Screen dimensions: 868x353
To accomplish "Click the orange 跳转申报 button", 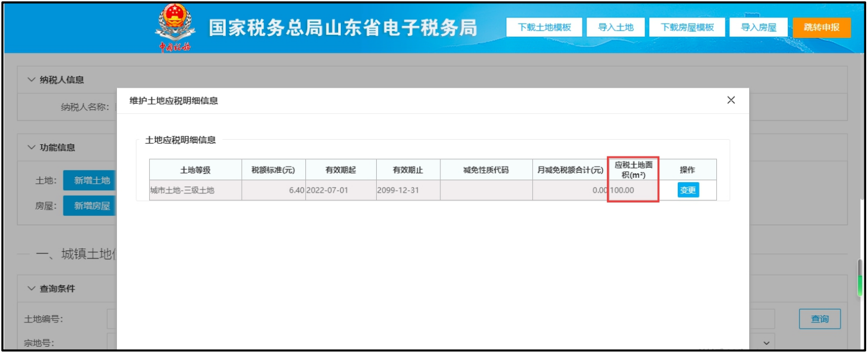I will tap(821, 27).
